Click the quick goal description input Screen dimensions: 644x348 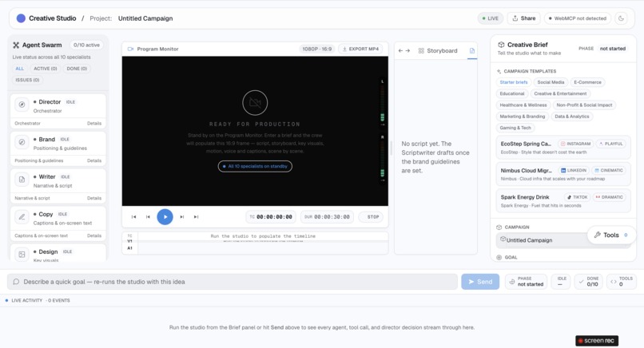[x=232, y=282]
